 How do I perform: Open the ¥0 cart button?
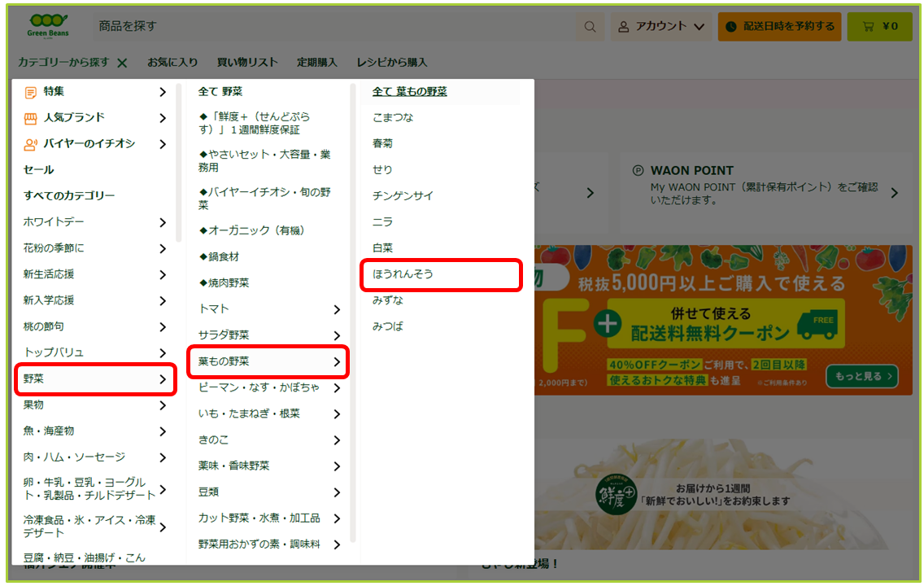click(880, 27)
